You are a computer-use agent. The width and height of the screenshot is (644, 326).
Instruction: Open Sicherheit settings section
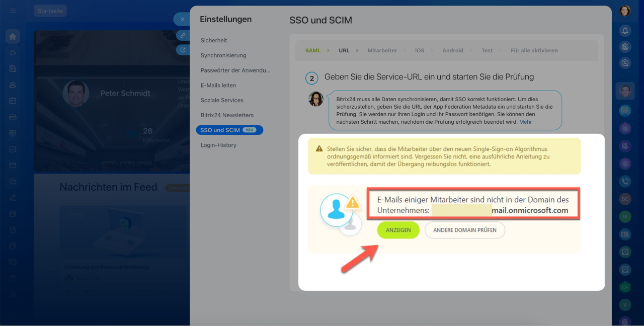pyautogui.click(x=214, y=40)
